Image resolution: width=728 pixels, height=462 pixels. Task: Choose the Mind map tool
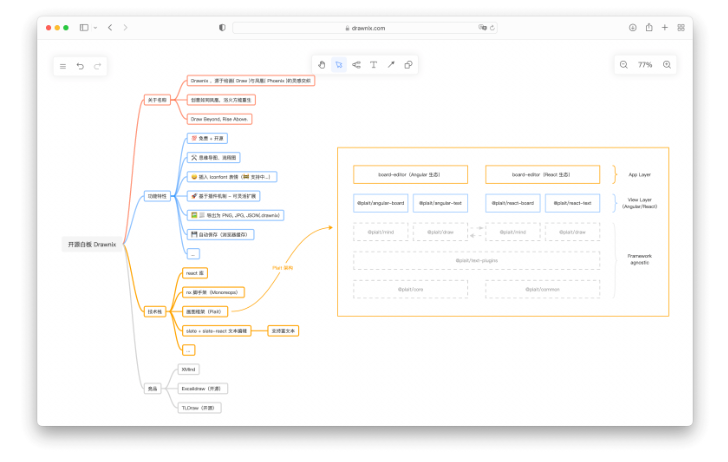356,65
